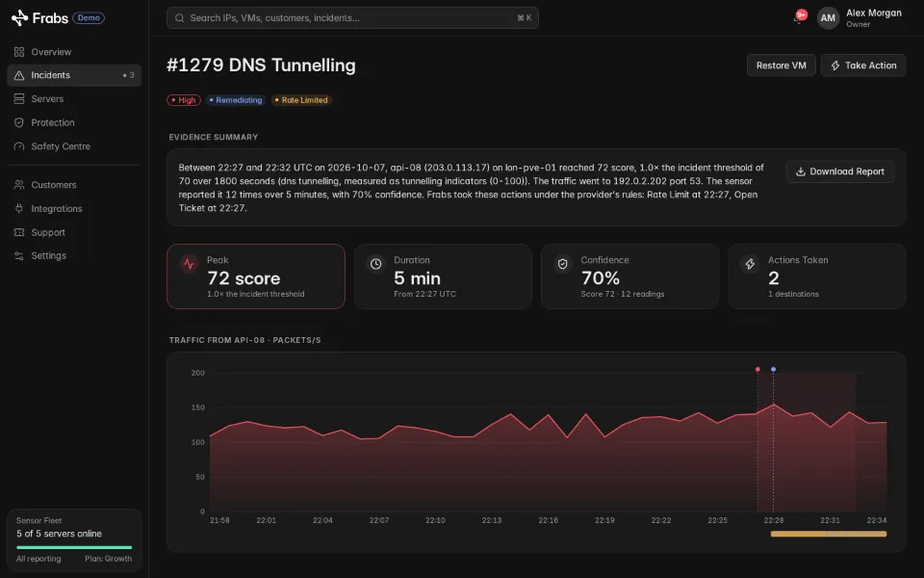The image size is (924, 578).
Task: Click the Support ticket icon
Action: pos(19,232)
